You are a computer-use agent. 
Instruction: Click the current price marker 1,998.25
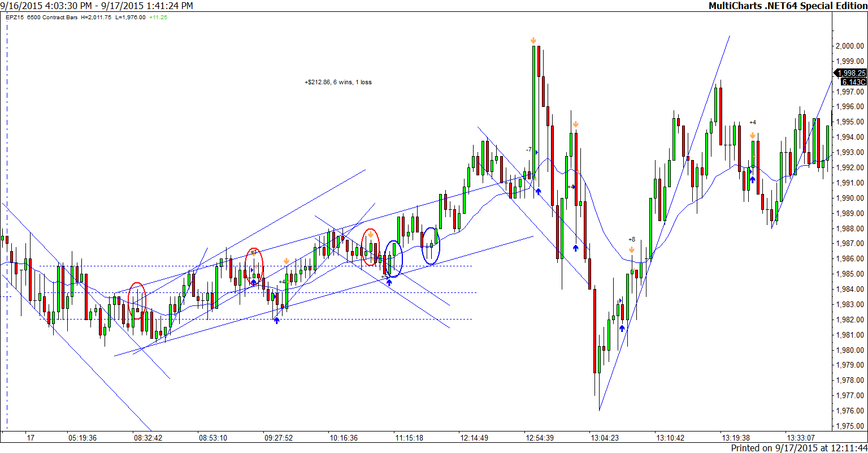(852, 73)
